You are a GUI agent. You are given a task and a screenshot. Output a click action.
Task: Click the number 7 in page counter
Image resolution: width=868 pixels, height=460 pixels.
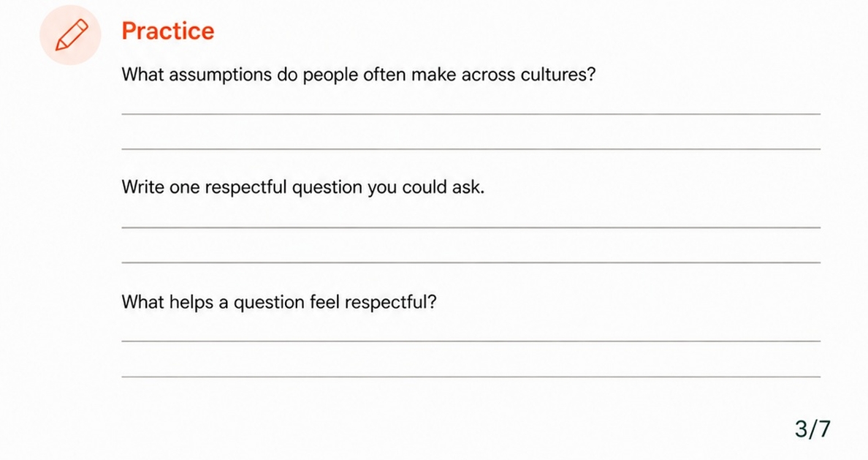[x=824, y=429]
